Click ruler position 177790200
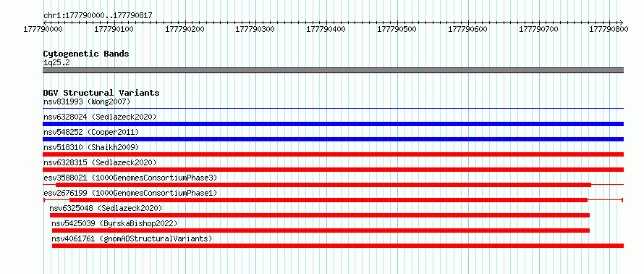 click(185, 29)
